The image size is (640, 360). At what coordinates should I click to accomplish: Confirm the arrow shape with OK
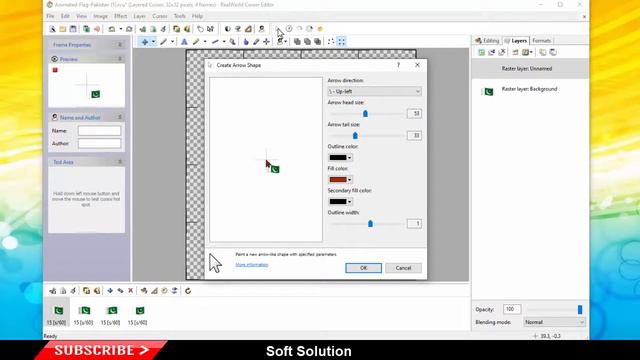click(363, 268)
